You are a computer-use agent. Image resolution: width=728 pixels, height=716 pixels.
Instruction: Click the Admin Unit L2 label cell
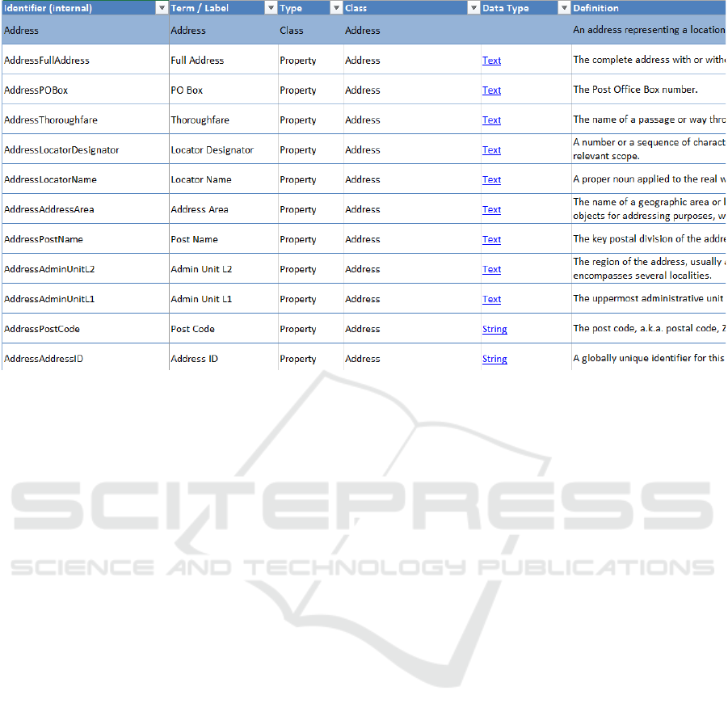201,270
